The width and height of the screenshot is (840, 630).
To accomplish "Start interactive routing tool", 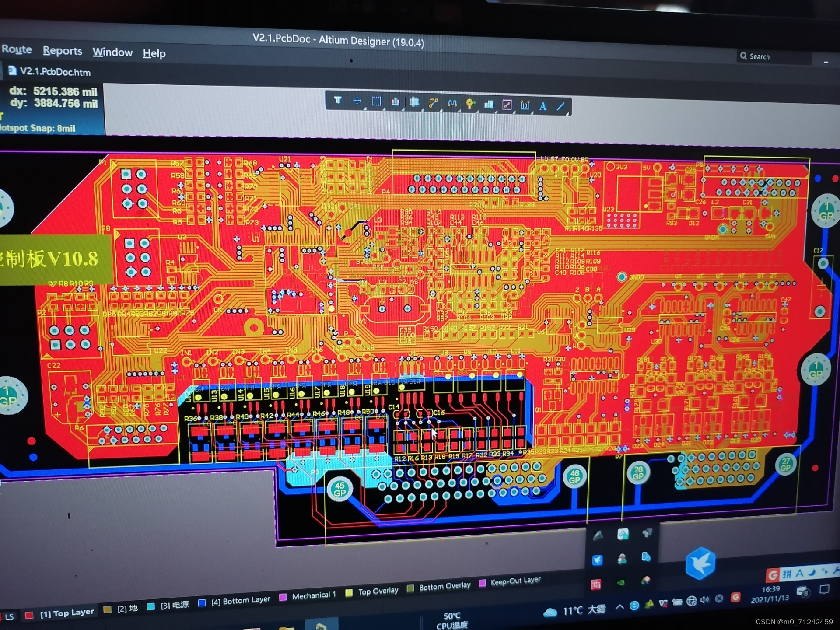I will [x=433, y=103].
